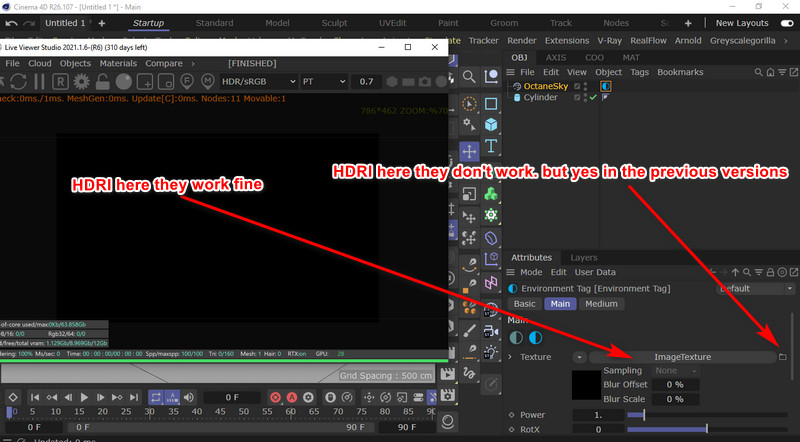The image size is (800, 442).
Task: Open the PT kernel dropdown
Action: tap(323, 81)
